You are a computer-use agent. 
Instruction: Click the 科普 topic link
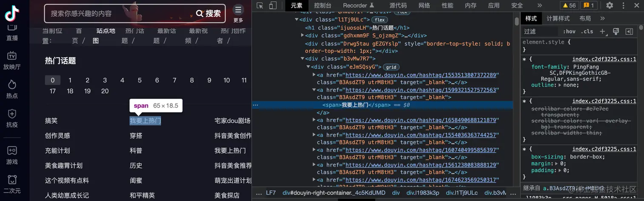click(136, 150)
